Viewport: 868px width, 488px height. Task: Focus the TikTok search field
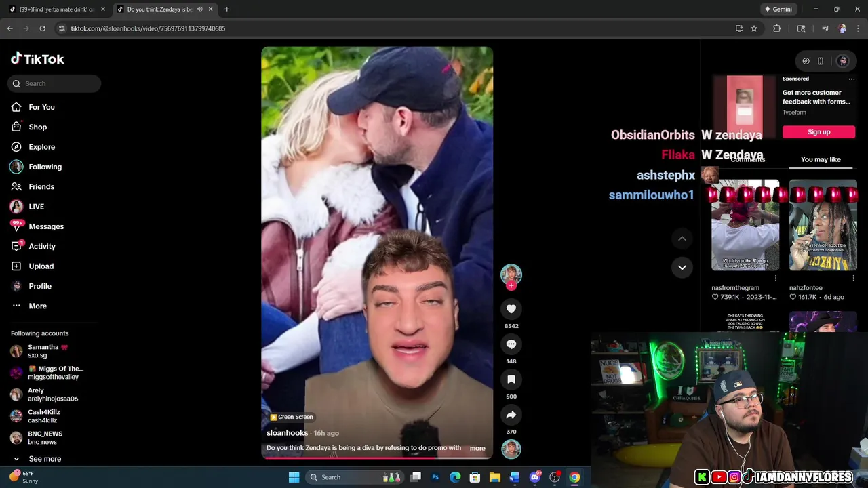(x=54, y=83)
